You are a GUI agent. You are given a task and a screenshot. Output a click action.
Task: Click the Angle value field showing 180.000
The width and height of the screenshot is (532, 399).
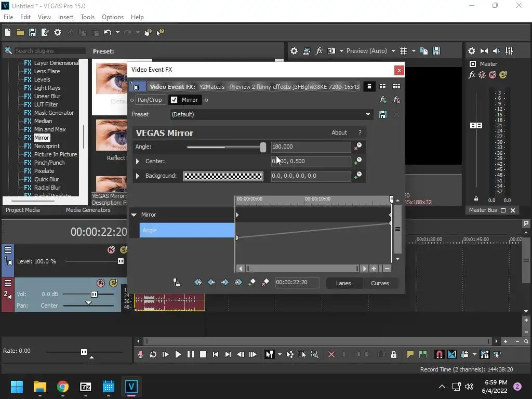[x=311, y=147]
